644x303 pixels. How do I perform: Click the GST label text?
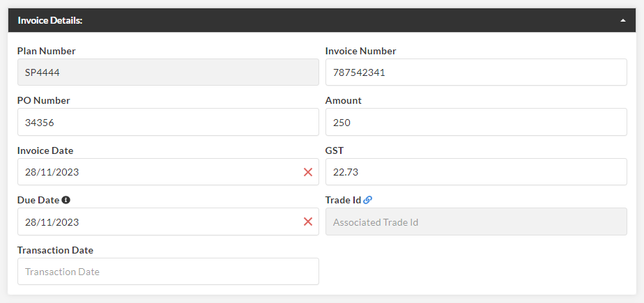[x=335, y=150]
